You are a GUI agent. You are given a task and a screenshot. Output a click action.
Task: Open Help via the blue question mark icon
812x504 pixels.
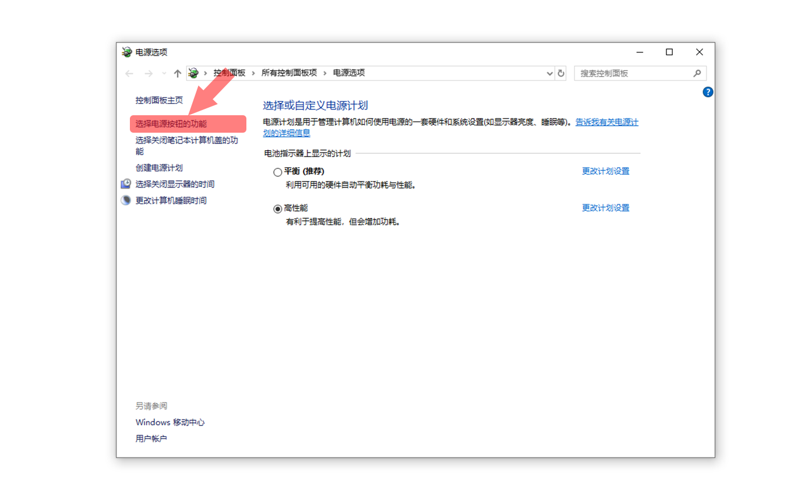(708, 91)
